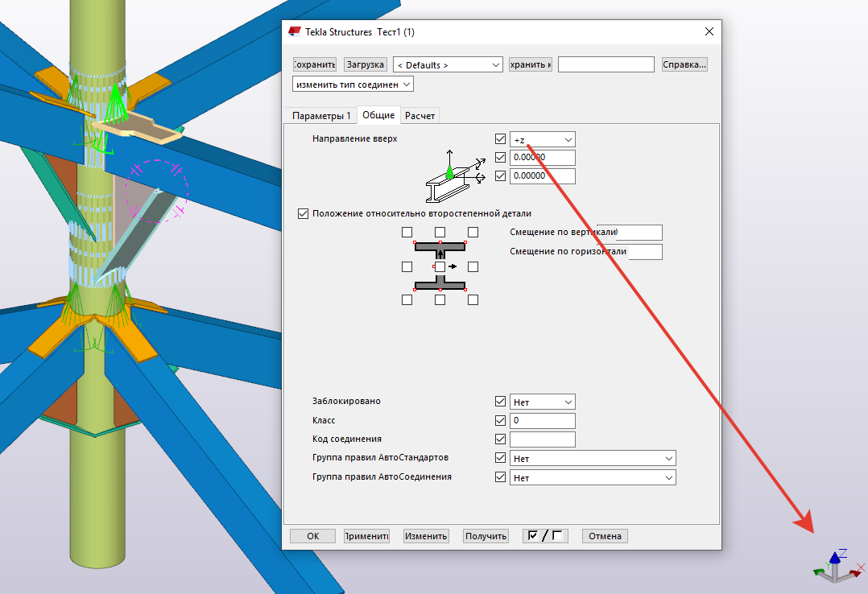Click the Tekla Structures logo in title bar
This screenshot has height=594, width=868.
[x=295, y=32]
